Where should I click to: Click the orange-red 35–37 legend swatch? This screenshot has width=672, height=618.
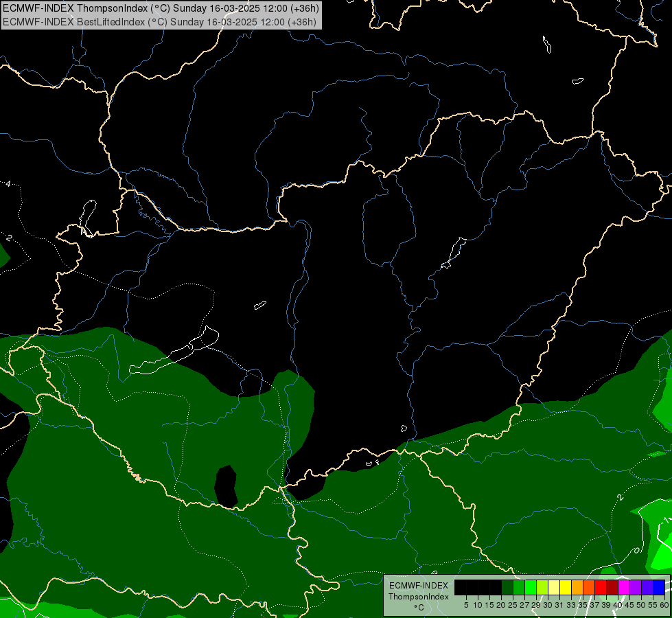589,587
